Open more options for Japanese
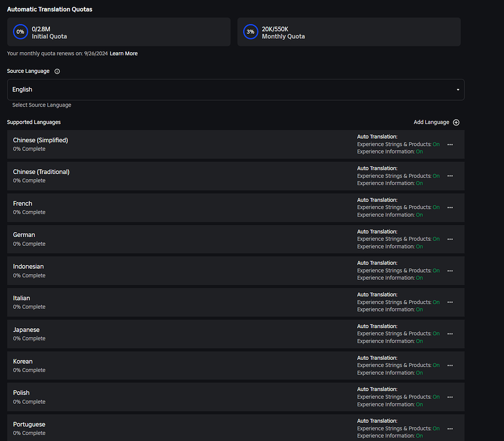This screenshot has height=441, width=504. 450,334
